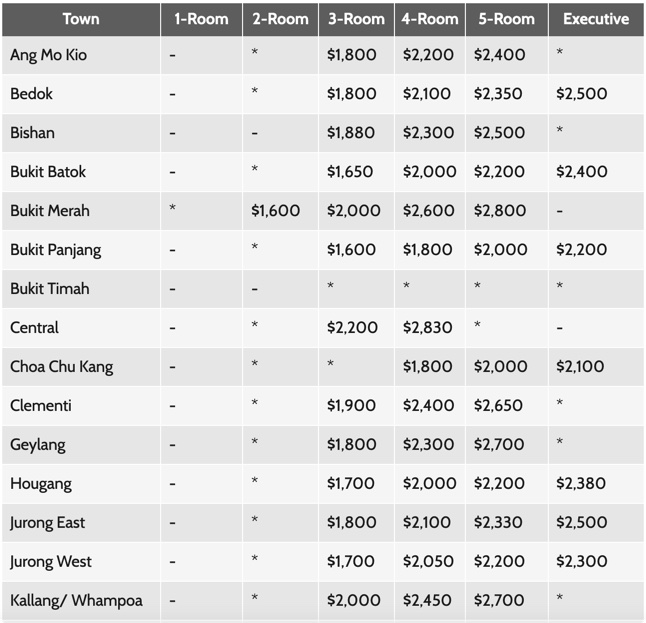Click the 4-Room column header
This screenshot has width=646, height=623.
430,19
